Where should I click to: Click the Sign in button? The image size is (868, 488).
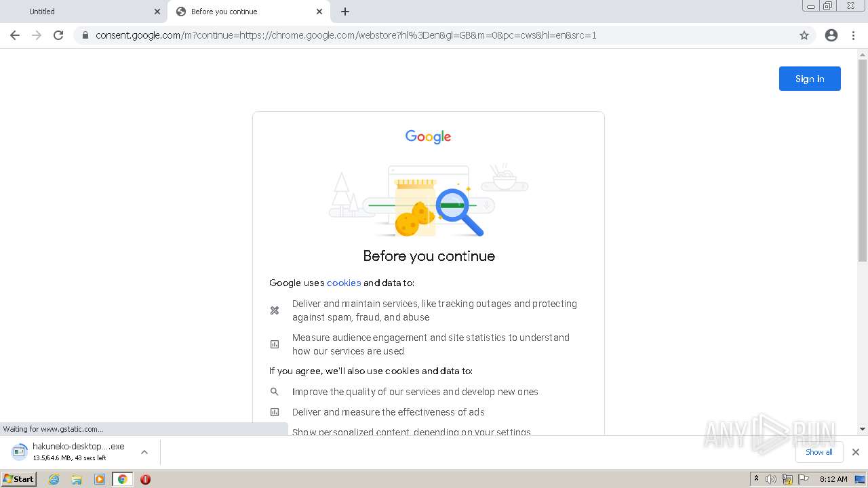810,79
